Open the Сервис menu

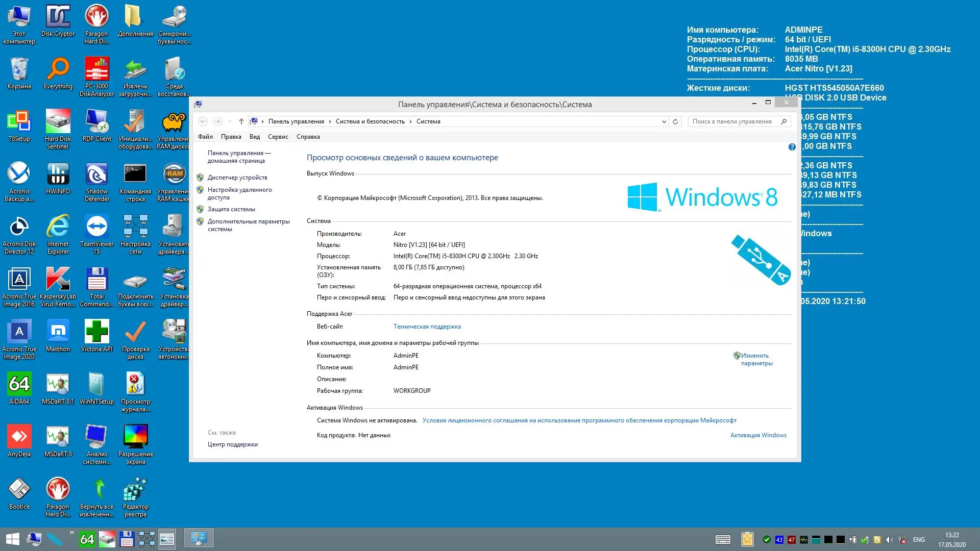[x=278, y=137]
